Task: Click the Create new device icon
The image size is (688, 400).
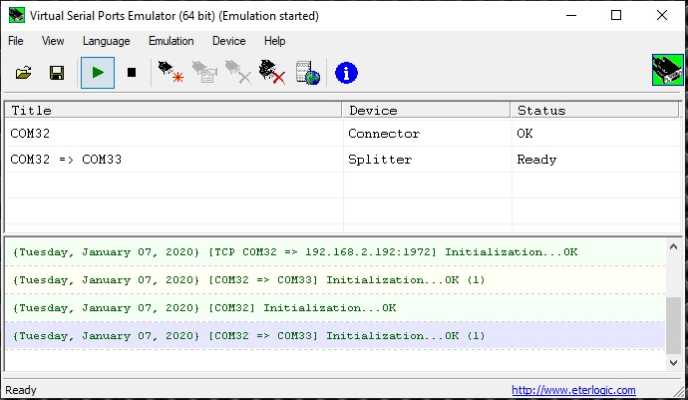Action: pyautogui.click(x=171, y=73)
